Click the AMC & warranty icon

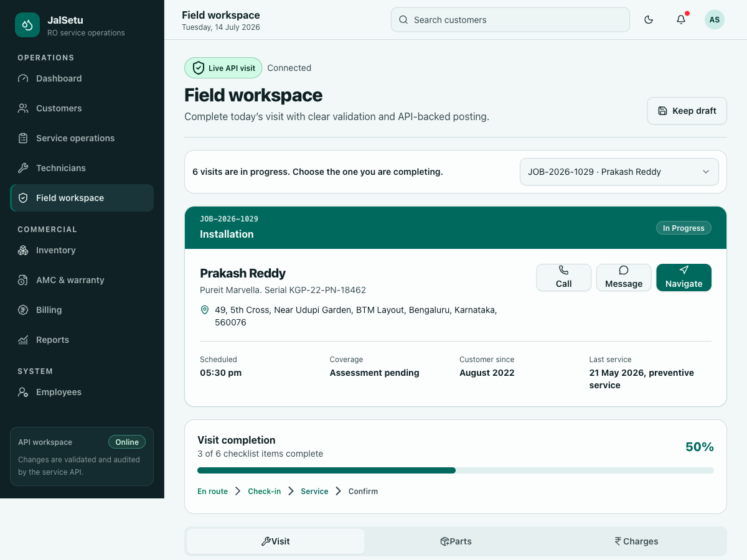(x=23, y=280)
